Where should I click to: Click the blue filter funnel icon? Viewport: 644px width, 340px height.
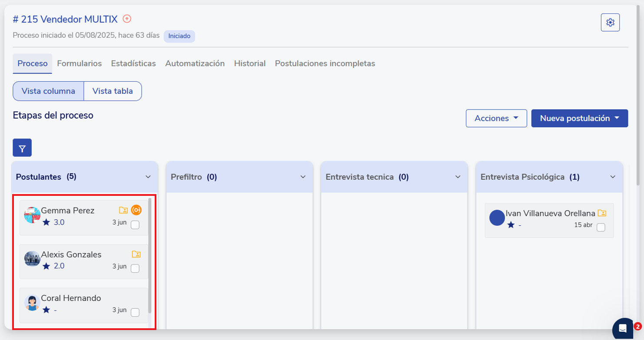tap(22, 148)
